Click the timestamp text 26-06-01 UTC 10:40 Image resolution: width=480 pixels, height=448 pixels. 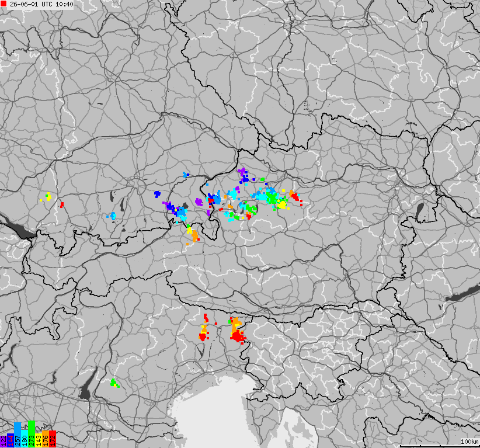tap(41, 4)
